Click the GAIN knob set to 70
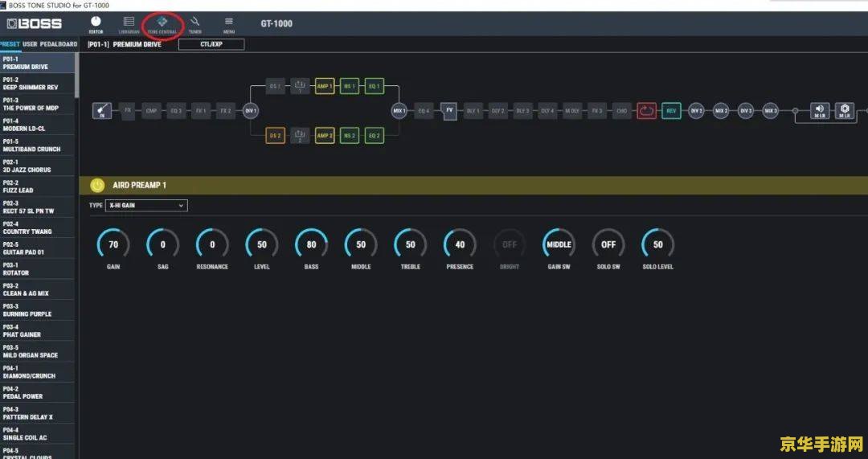This screenshot has width=868, height=459. [113, 244]
